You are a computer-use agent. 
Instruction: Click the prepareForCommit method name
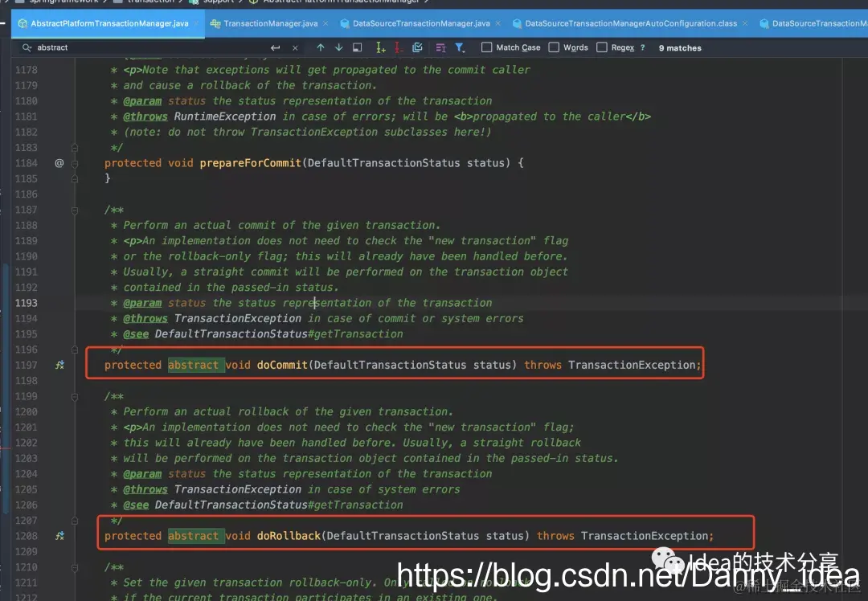[x=250, y=162]
